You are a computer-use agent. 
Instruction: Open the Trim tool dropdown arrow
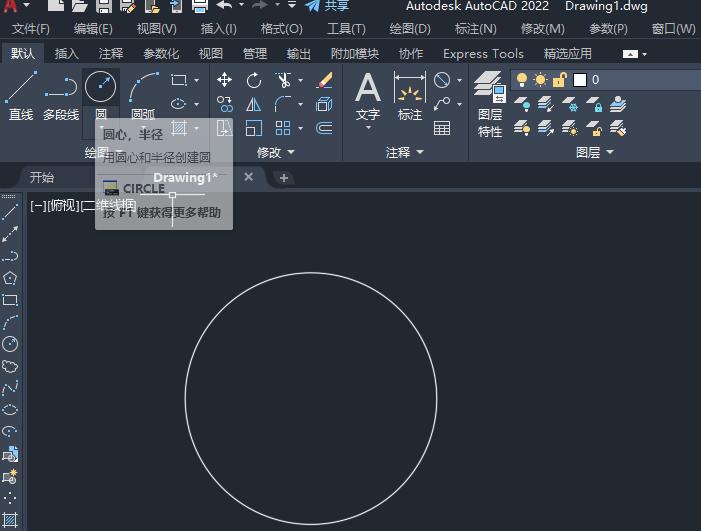(300, 80)
